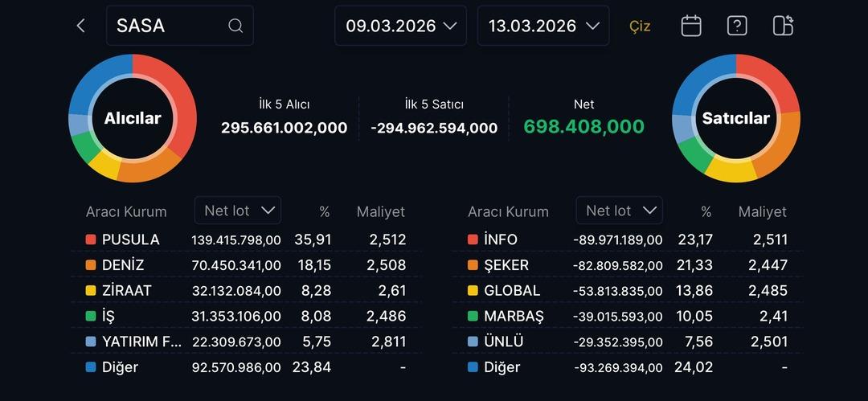Viewport: 868px width, 401px height.
Task: Click sellers Aracı Kurum column header
Action: tap(508, 212)
